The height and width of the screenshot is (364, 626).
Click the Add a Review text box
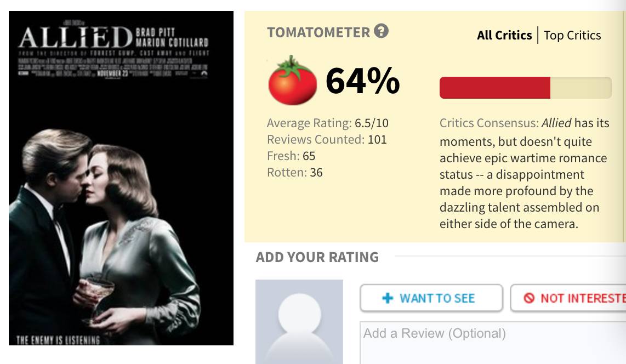click(x=493, y=343)
